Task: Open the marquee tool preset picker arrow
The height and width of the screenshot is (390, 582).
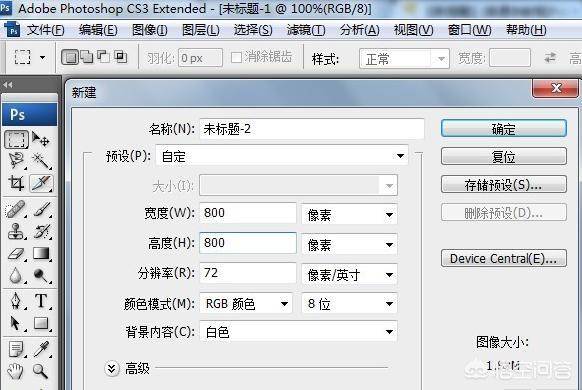Action: [x=42, y=58]
